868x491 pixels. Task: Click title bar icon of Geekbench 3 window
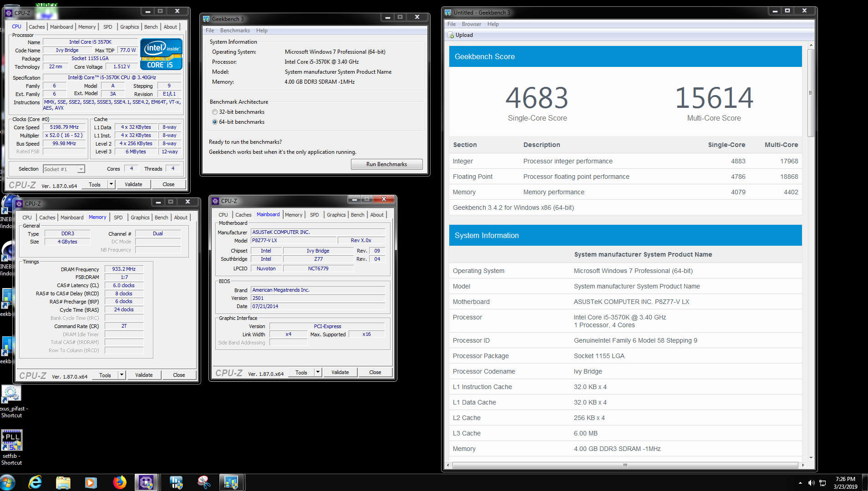point(206,19)
